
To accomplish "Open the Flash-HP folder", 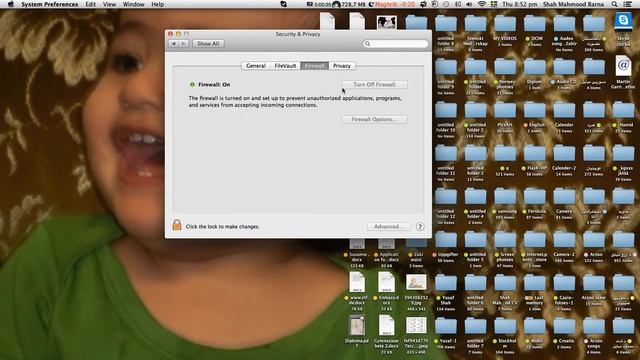I will [x=534, y=153].
